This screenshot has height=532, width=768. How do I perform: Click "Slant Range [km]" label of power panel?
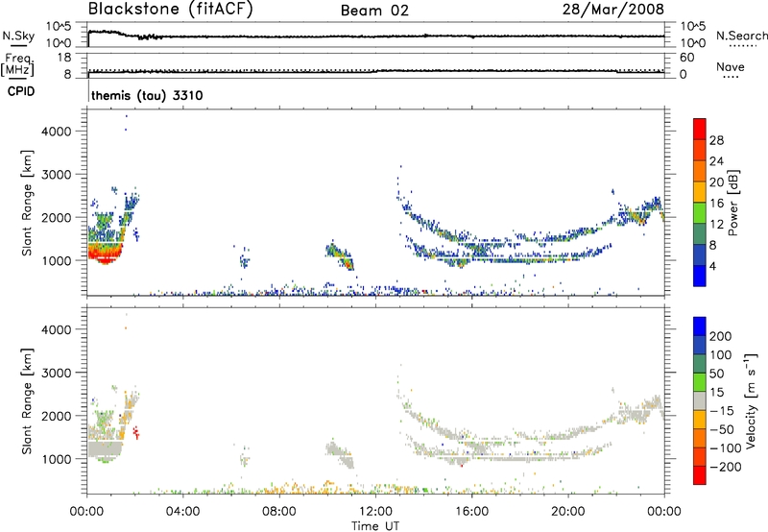point(27,203)
